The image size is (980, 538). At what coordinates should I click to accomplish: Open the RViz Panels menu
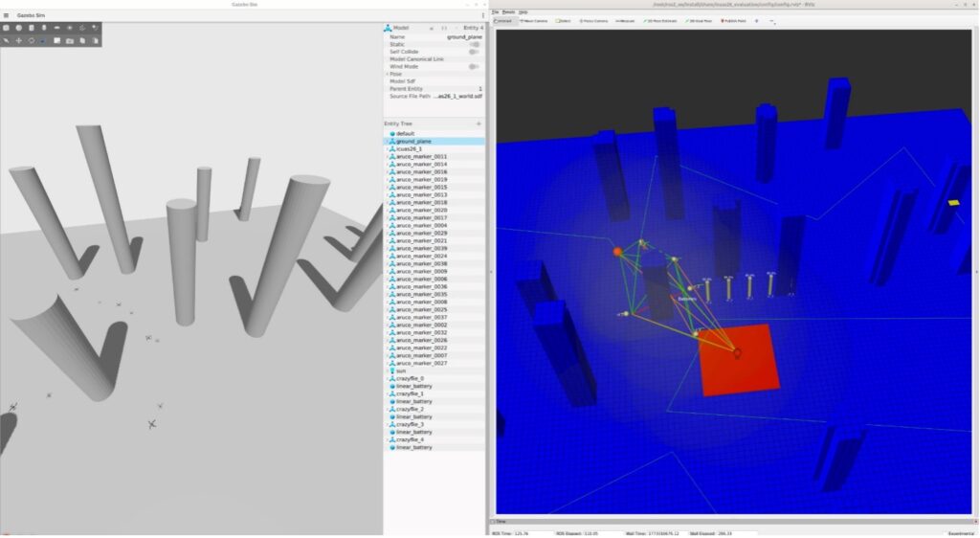tap(509, 11)
